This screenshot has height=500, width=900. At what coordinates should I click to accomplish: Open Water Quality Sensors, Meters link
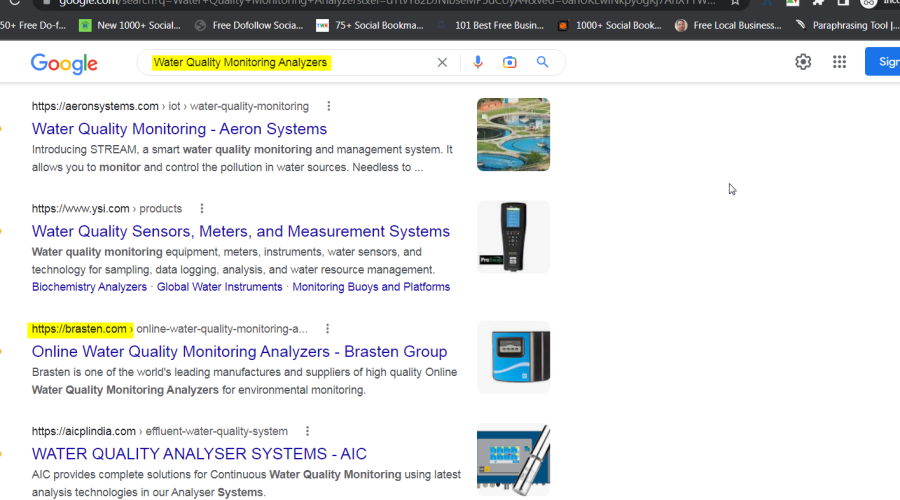[240, 231]
